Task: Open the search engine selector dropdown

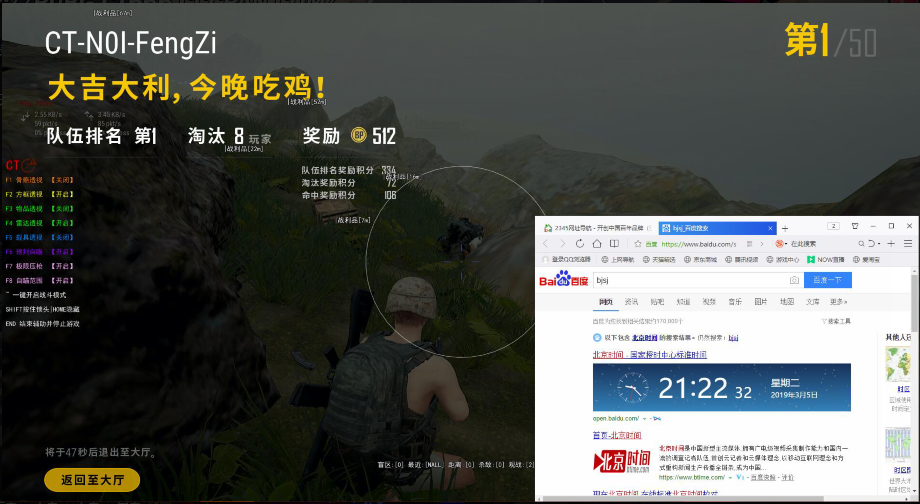Action: pyautogui.click(x=782, y=243)
